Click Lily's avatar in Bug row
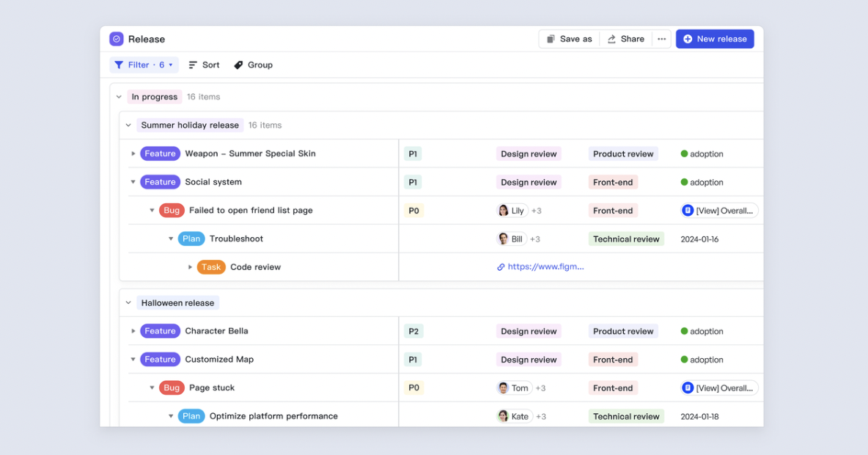 (504, 211)
